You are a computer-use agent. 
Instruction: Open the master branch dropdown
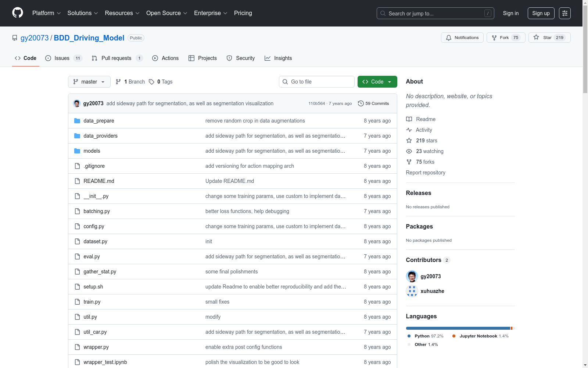pyautogui.click(x=89, y=82)
